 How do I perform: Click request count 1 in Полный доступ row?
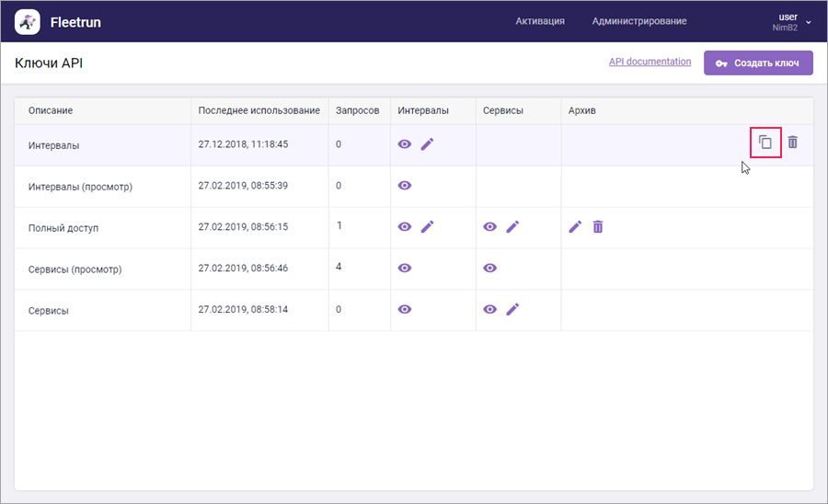(x=339, y=225)
